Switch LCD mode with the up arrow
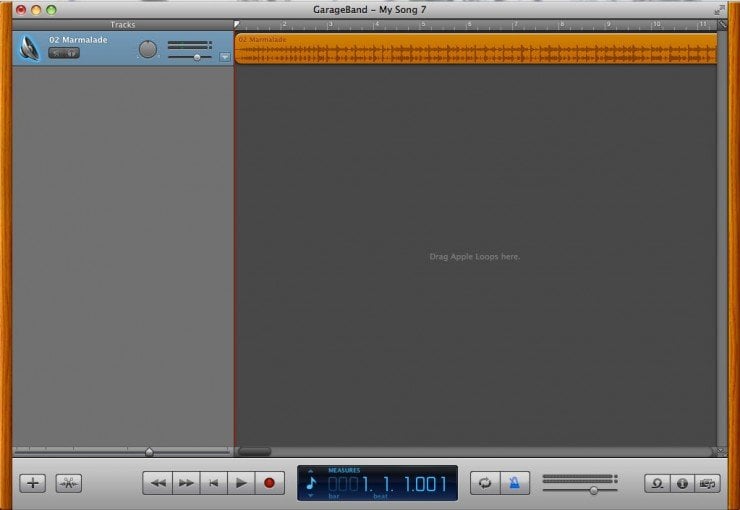 pyautogui.click(x=311, y=471)
